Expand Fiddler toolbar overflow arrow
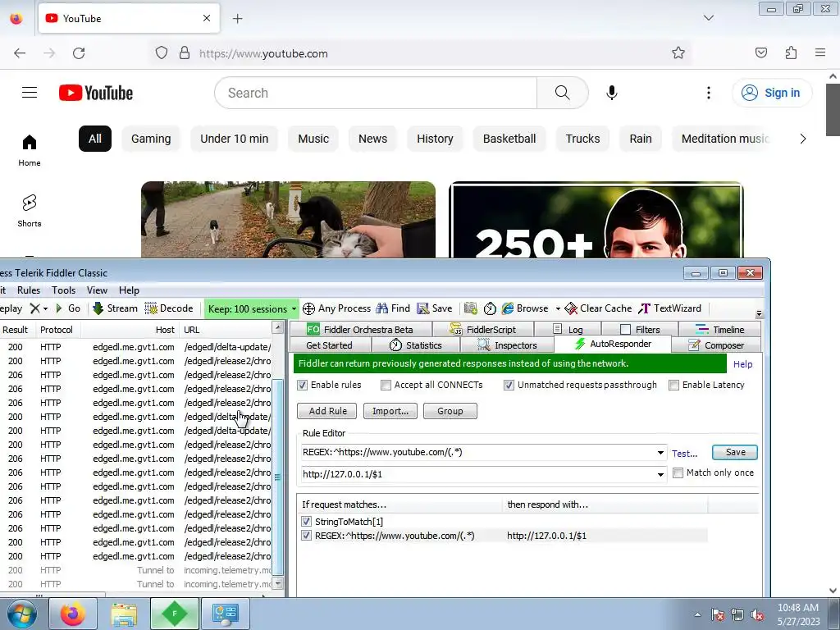The height and width of the screenshot is (630, 840). tap(759, 313)
